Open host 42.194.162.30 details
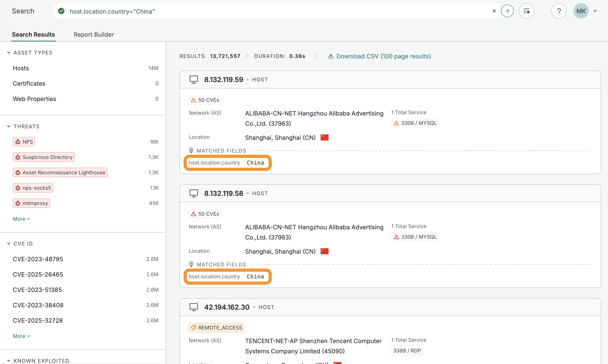 tap(227, 307)
